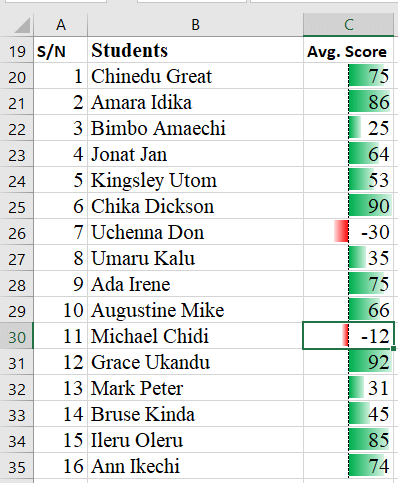Viewport: 398px width, 483px height.
Task: Click the Avg. Score header cell
Action: [348, 50]
